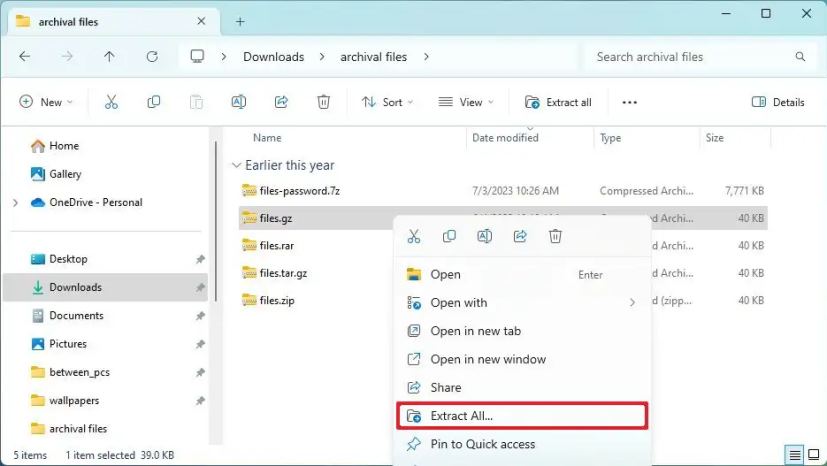Viewport: 827px width, 466px height.
Task: Open the See more ellipsis menu
Action: coord(629,102)
